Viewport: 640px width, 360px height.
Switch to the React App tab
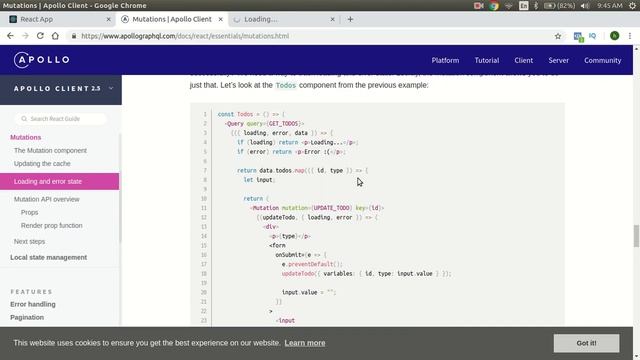point(60,19)
